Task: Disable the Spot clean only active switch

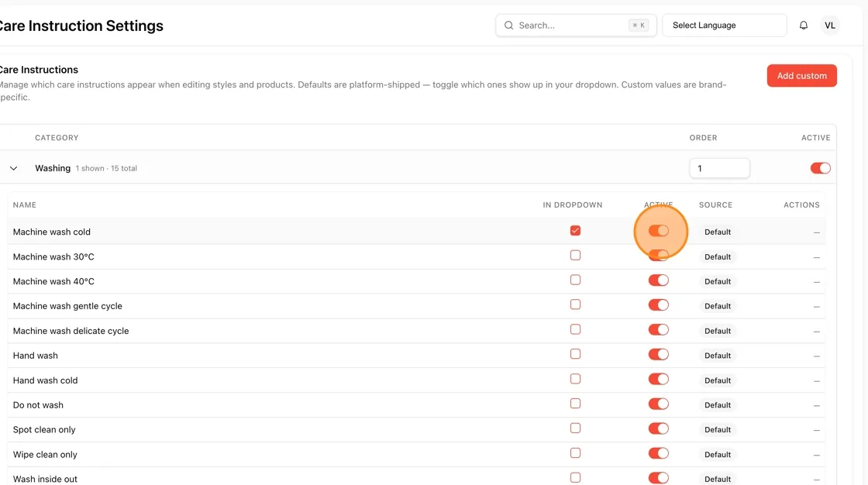Action: pos(658,428)
